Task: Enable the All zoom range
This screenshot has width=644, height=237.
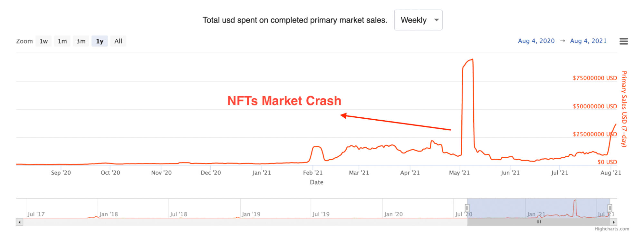Action: (118, 41)
